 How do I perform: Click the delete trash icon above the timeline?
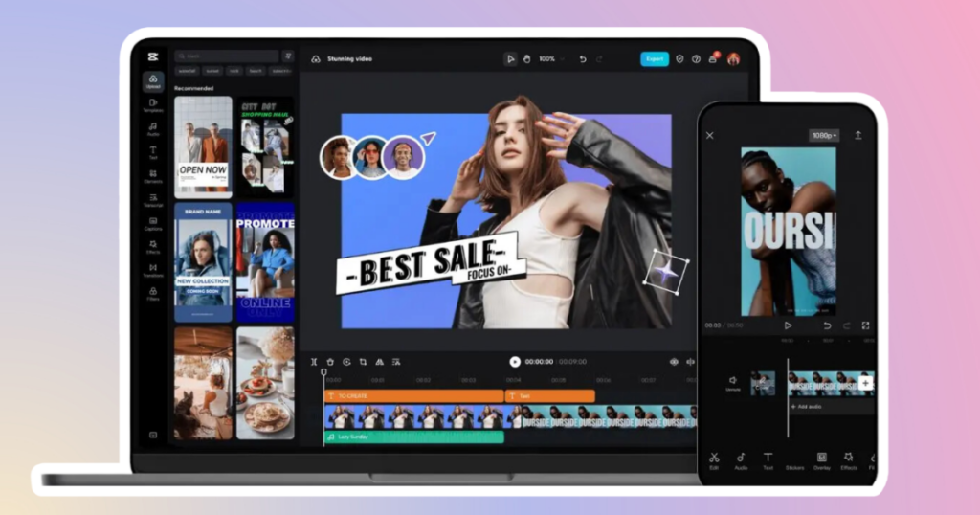tap(330, 362)
